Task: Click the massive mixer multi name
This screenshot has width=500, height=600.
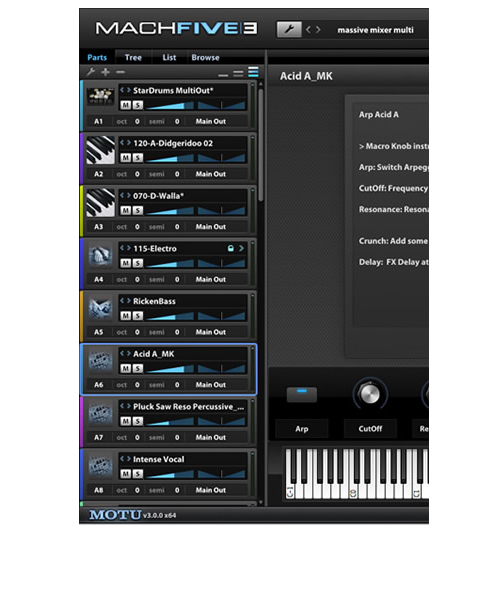Action: [375, 30]
